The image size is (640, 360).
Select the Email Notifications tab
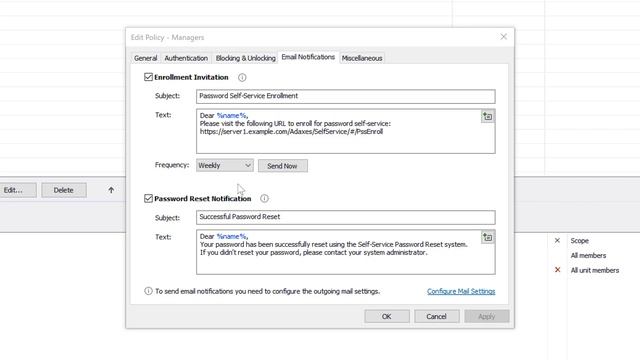pyautogui.click(x=308, y=57)
